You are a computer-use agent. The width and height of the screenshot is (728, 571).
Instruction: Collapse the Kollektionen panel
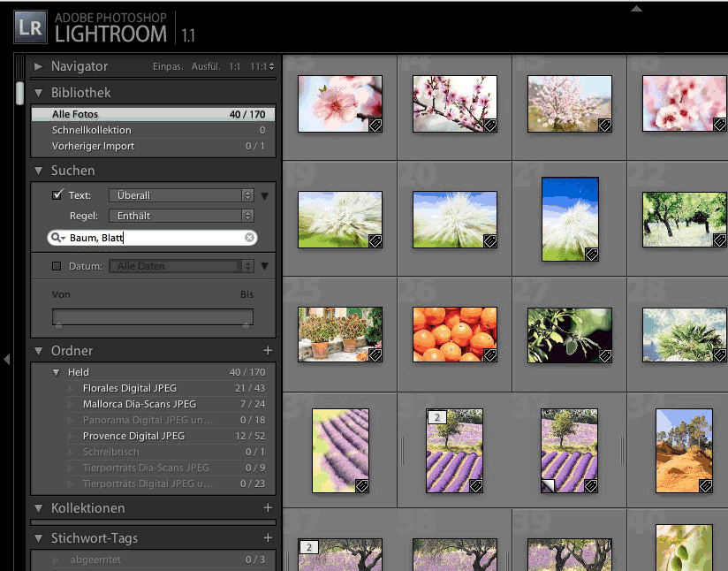[39, 508]
